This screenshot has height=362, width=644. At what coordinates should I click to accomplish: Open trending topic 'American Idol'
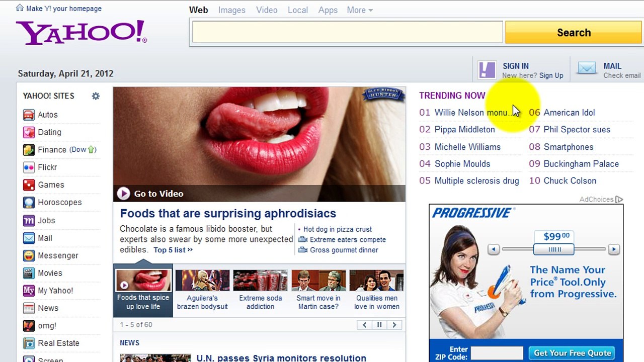point(570,113)
